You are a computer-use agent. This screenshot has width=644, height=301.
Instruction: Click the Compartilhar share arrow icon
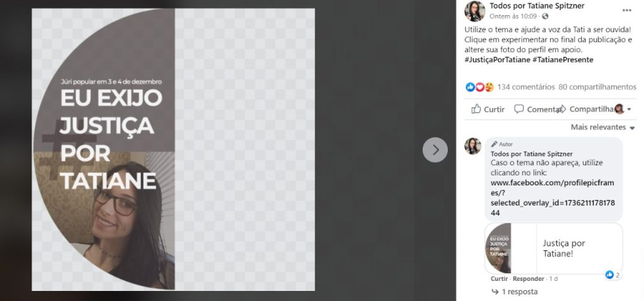[562, 109]
